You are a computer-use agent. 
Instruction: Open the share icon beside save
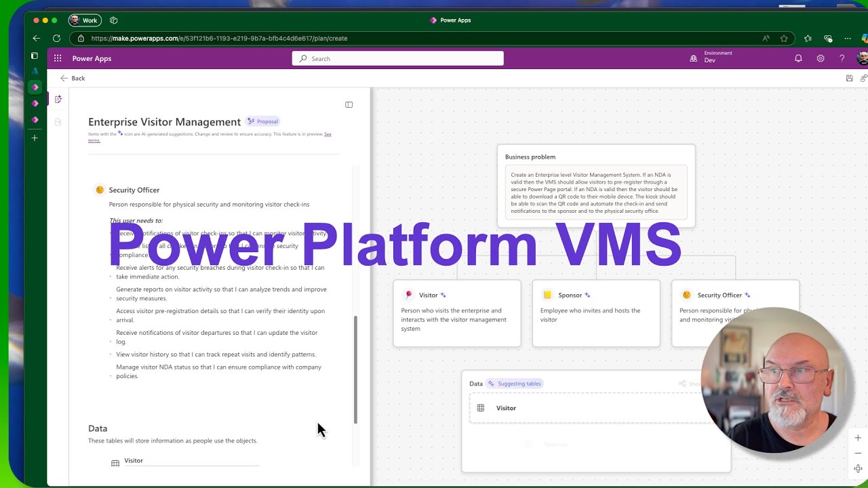click(864, 79)
